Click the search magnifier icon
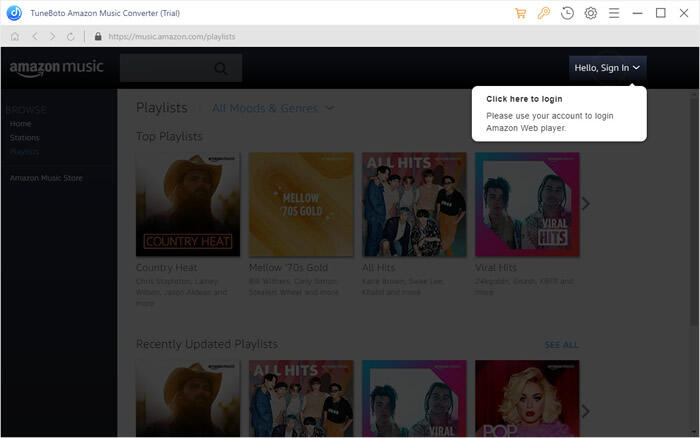Viewport: 700px width, 438px height. [221, 68]
